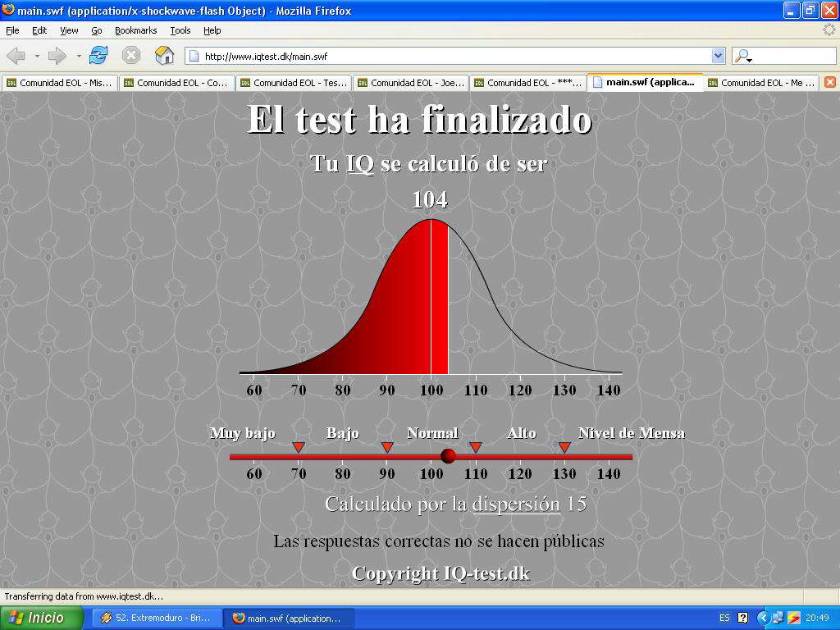The height and width of the screenshot is (630, 840).
Task: Click the status bar 'Transferring data' text
Action: tap(84, 596)
